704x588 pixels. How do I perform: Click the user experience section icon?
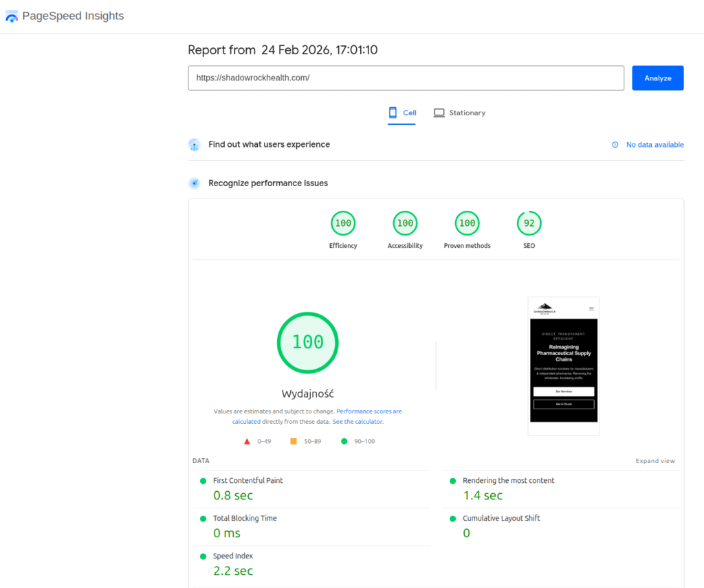[195, 145]
